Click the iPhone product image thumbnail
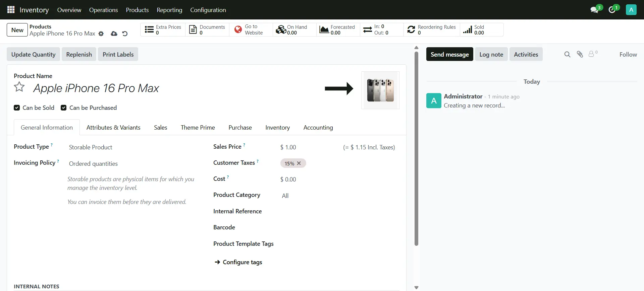 [380, 90]
